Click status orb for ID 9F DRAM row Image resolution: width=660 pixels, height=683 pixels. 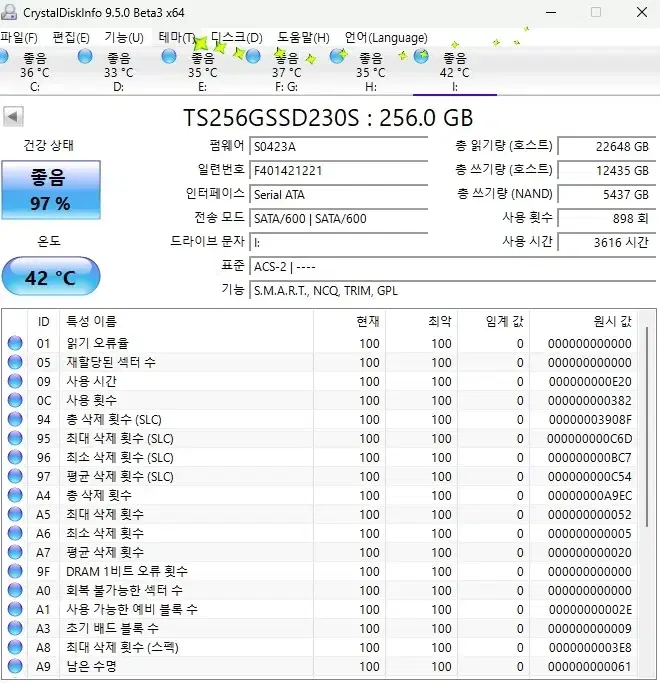coord(15,571)
